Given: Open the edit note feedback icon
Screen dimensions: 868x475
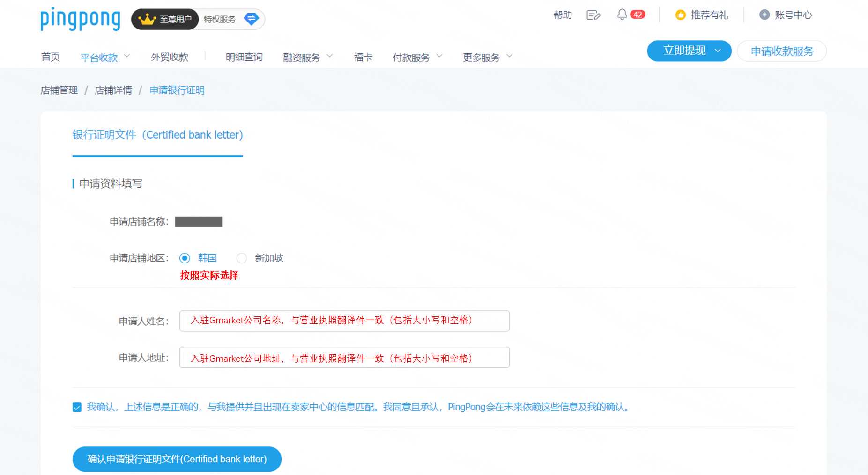Looking at the screenshot, I should pos(593,15).
